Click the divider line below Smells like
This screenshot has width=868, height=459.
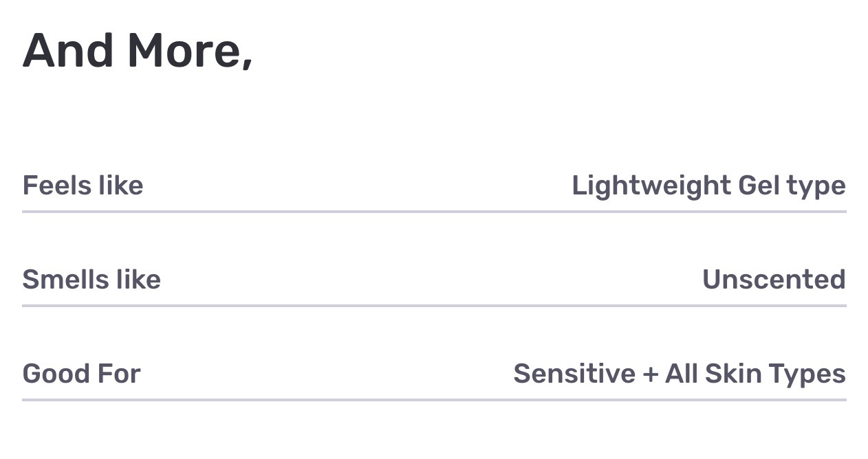coord(434,306)
